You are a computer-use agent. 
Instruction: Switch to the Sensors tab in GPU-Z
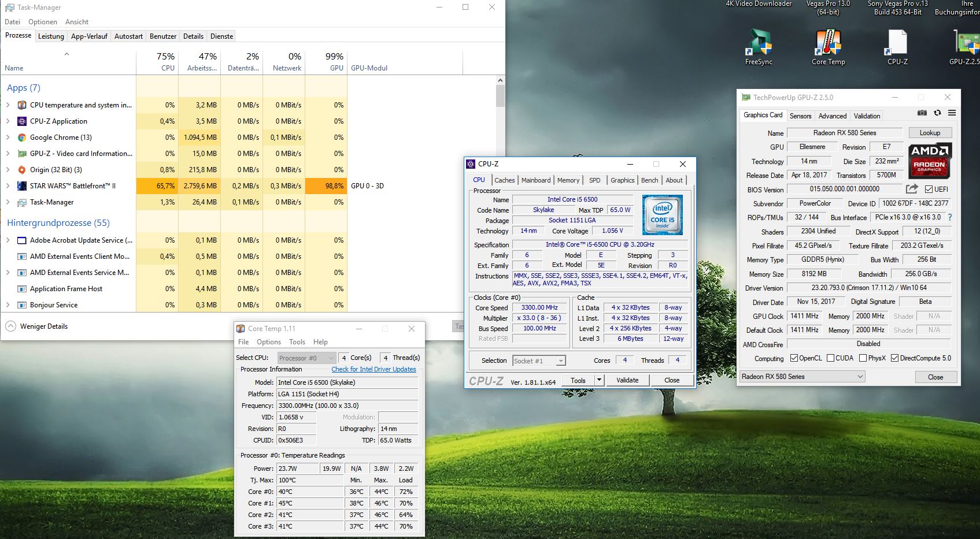coord(801,116)
